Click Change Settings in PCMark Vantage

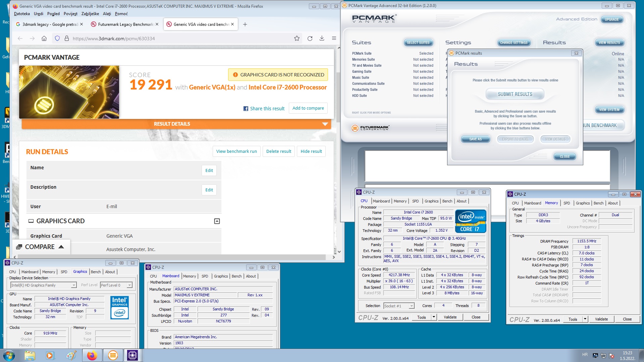[514, 43]
